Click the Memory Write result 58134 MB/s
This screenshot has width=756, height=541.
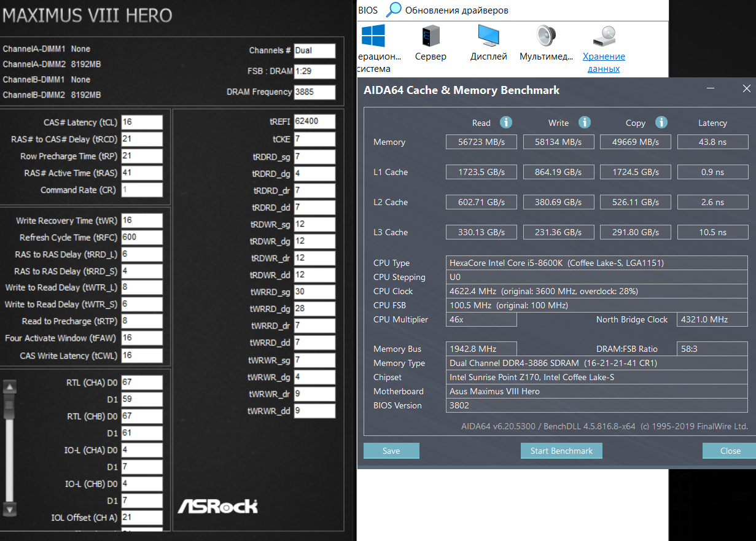559,142
